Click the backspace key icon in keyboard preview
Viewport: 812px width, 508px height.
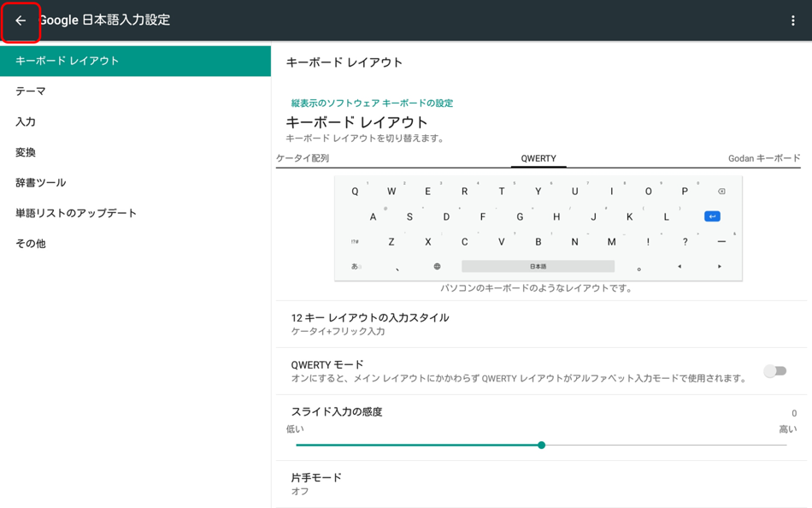tap(721, 192)
